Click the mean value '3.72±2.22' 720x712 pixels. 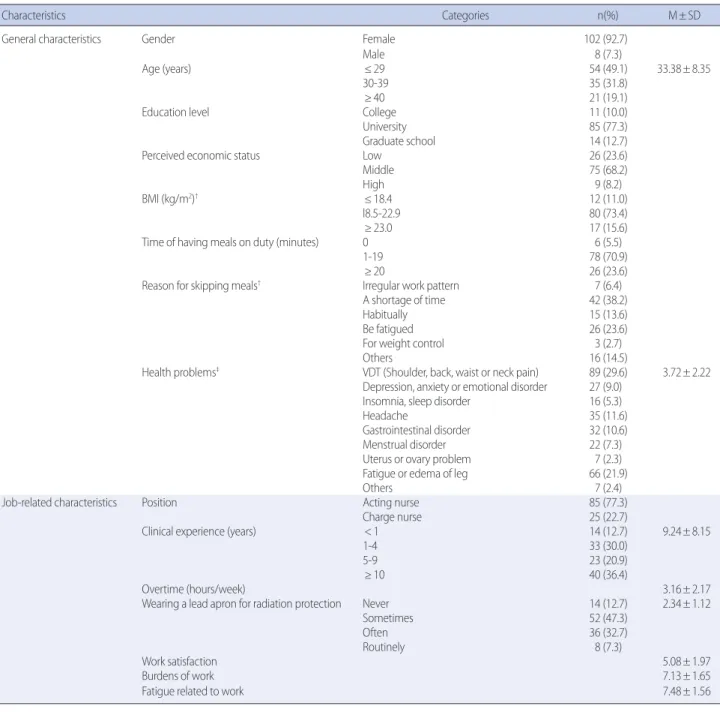click(686, 372)
